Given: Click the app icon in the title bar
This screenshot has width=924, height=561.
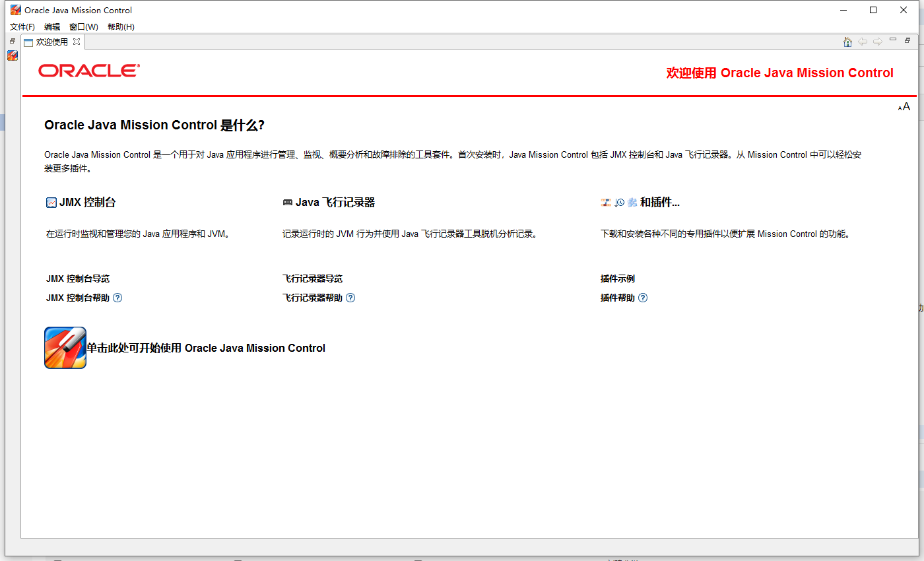Looking at the screenshot, I should [16, 10].
